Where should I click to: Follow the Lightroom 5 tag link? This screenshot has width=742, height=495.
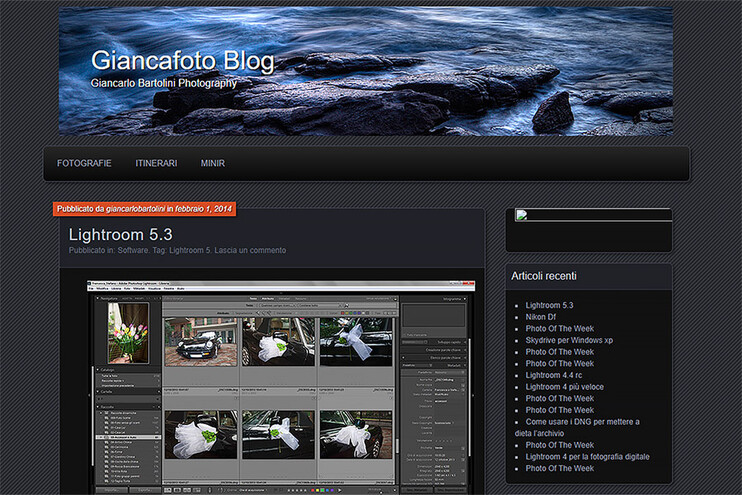point(190,250)
